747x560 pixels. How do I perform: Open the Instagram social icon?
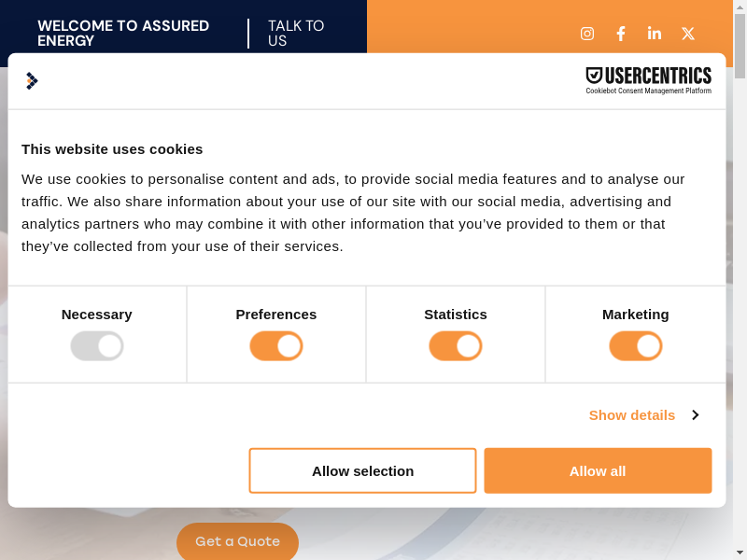587,34
